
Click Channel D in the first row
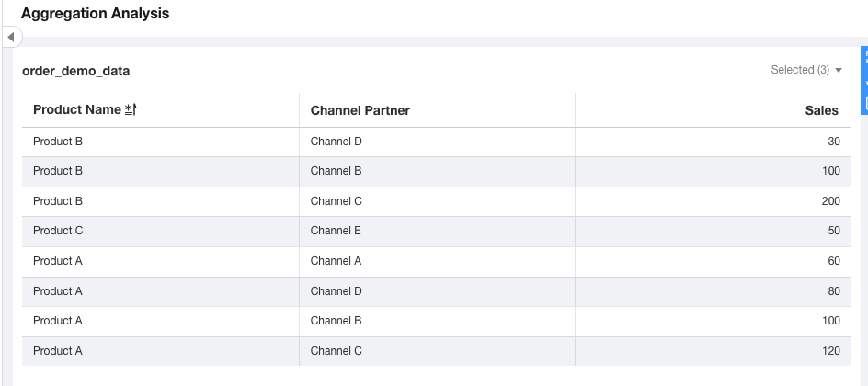coord(336,142)
